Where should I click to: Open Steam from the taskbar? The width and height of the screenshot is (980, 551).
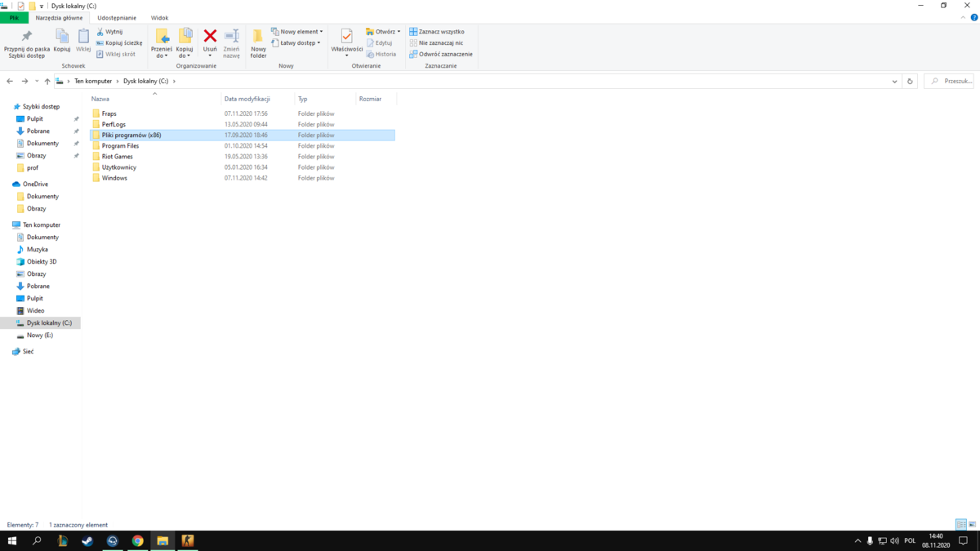pyautogui.click(x=87, y=541)
